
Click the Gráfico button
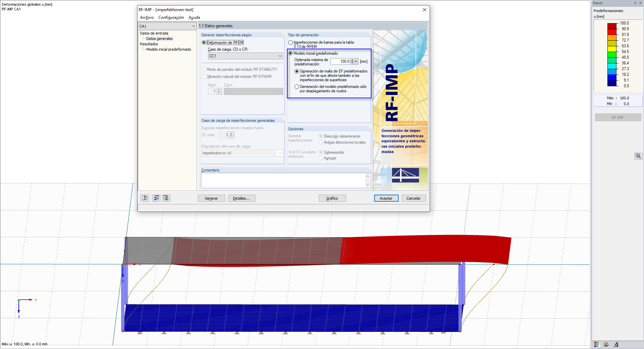pyautogui.click(x=332, y=198)
